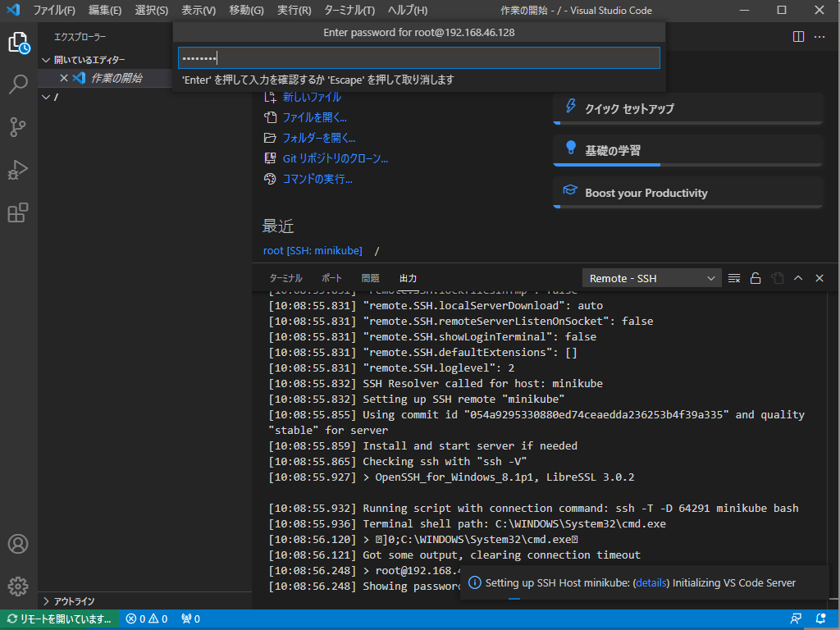
Task: Open notifications bell in status bar
Action: (x=821, y=619)
